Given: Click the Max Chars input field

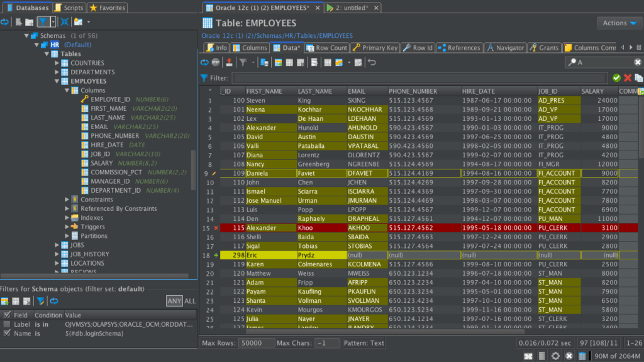Looking at the screenshot, I should coord(326,342).
